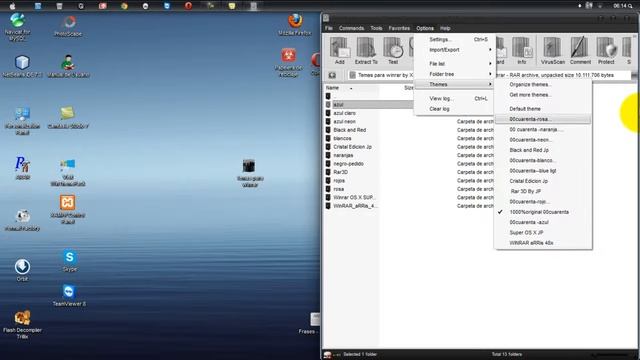Screen dimensions: 640x360
Task: Apply the Rar 3D By JP theme
Action: tap(542, 191)
